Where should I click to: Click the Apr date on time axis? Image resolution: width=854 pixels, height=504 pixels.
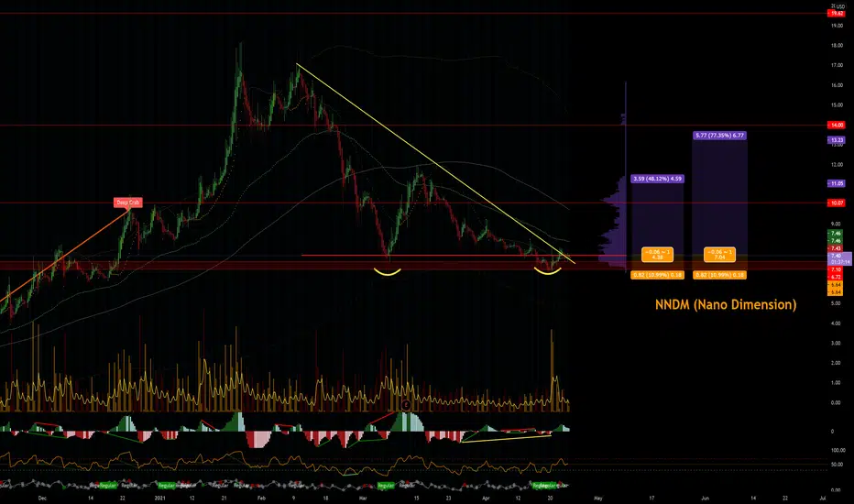click(x=486, y=498)
